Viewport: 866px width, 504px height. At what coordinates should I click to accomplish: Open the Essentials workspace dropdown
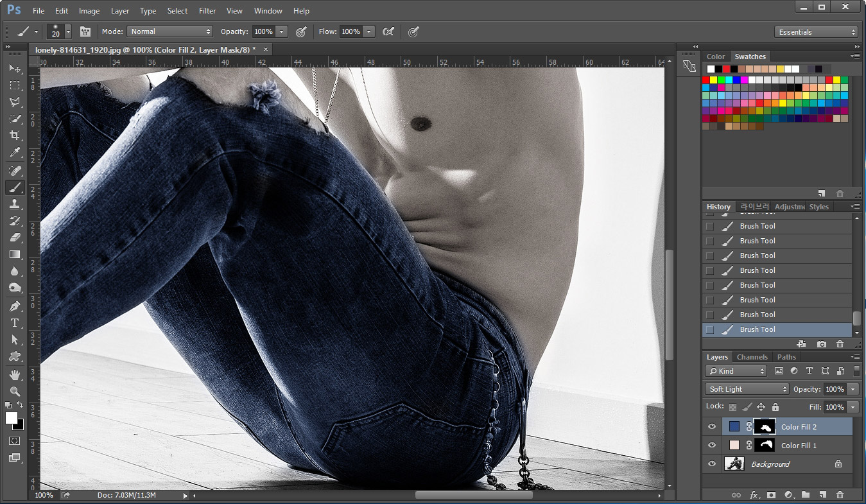[x=816, y=32]
